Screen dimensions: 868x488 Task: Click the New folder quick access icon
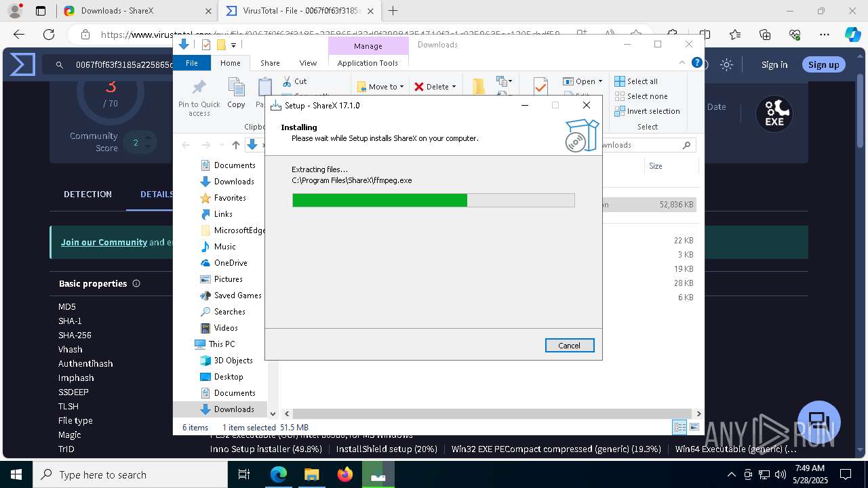pyautogui.click(x=221, y=45)
